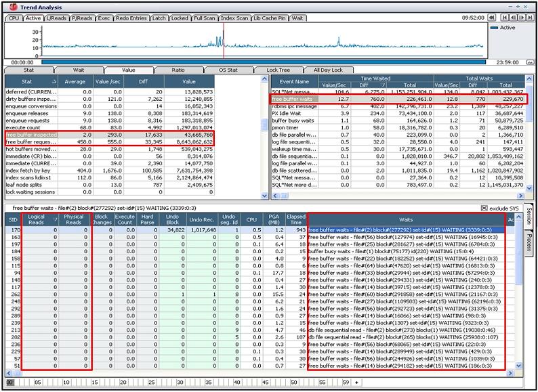Jump to the last time point button
The width and height of the screenshot is (538, 392).
tap(531, 18)
